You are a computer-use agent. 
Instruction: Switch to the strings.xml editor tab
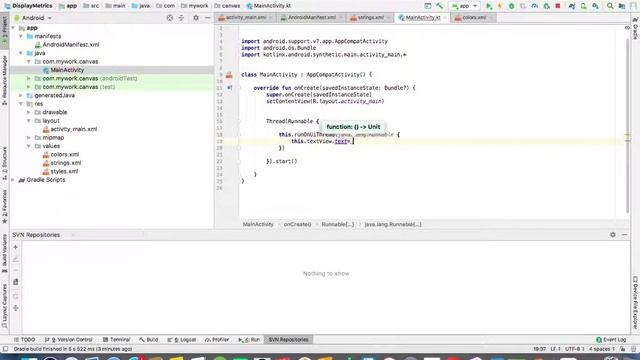(369, 18)
